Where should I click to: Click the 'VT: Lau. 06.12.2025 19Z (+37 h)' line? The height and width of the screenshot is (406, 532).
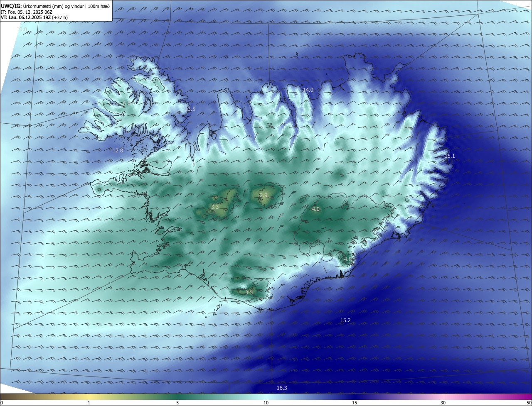pos(34,17)
